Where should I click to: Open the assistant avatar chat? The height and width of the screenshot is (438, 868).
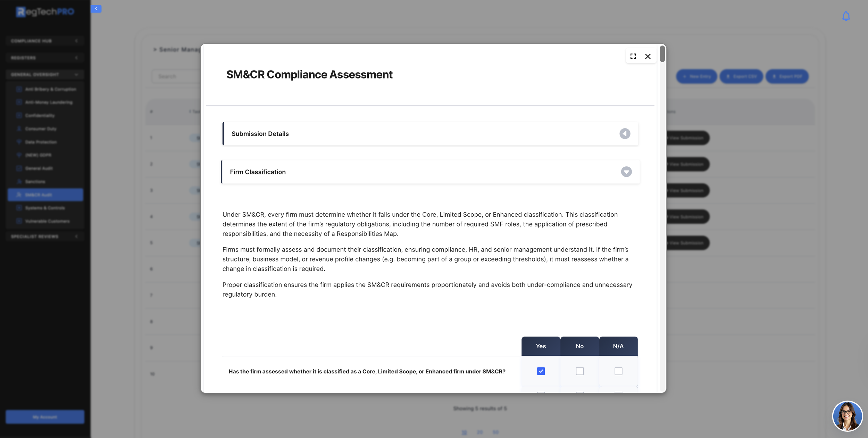click(x=847, y=416)
